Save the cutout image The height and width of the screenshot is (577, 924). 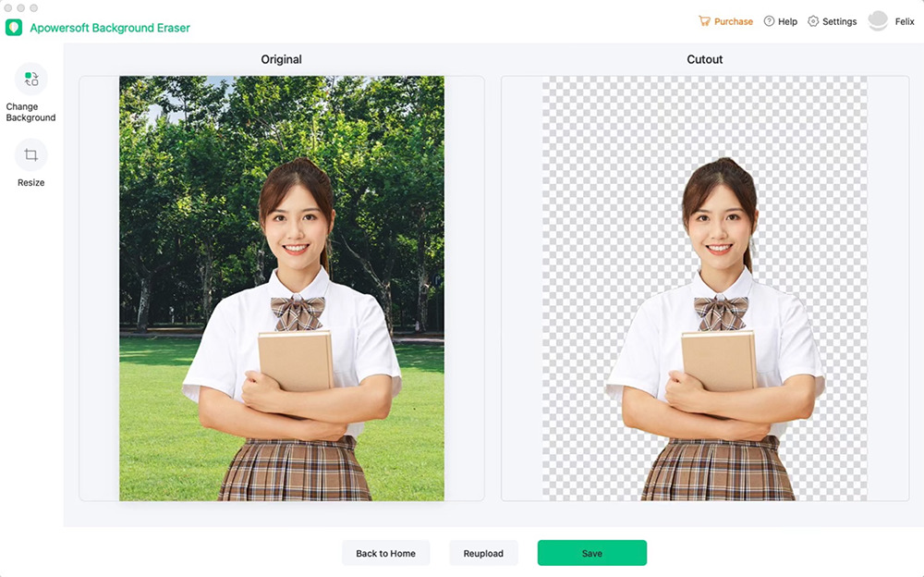pos(591,553)
